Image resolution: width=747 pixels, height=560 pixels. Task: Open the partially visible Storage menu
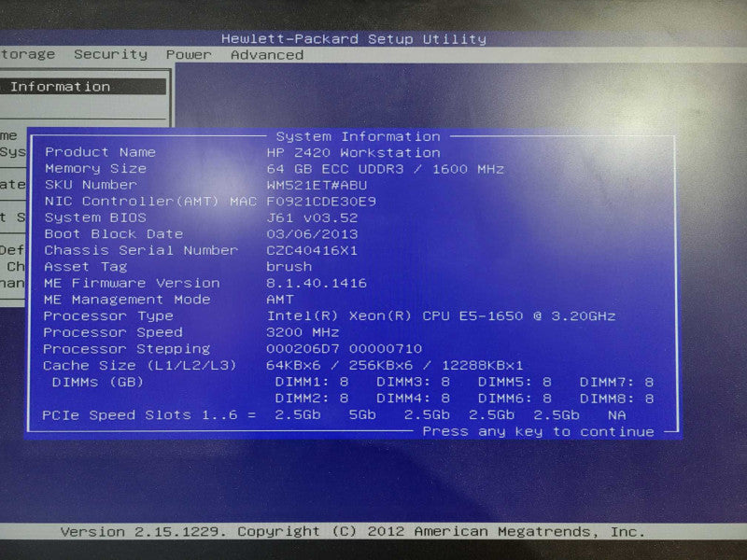pyautogui.click(x=28, y=54)
